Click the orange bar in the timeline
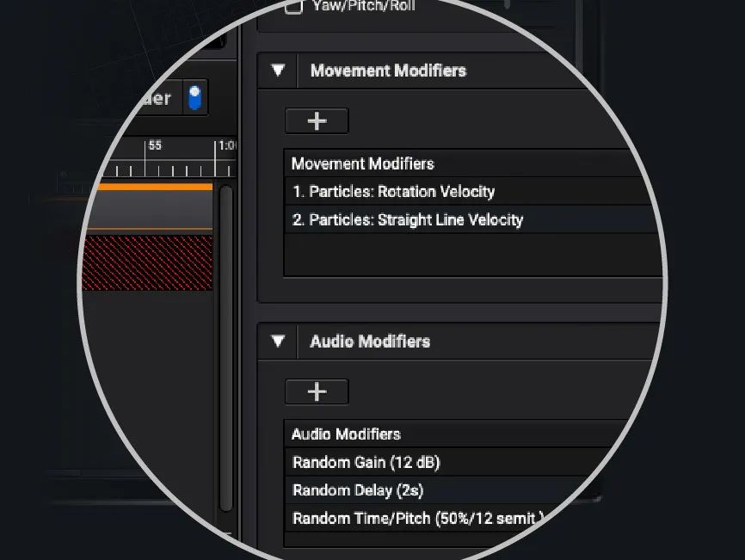Screen dimensions: 745x560 tap(156, 186)
